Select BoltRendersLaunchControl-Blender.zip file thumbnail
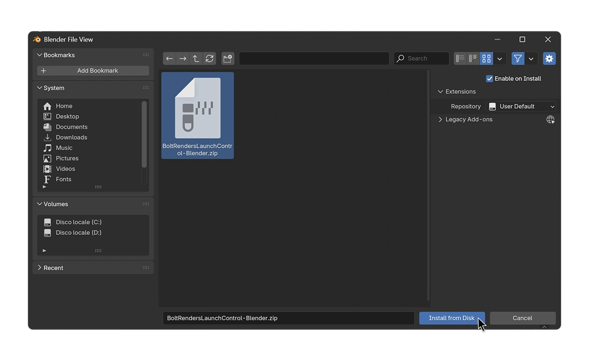The image size is (589, 364). pos(198,116)
